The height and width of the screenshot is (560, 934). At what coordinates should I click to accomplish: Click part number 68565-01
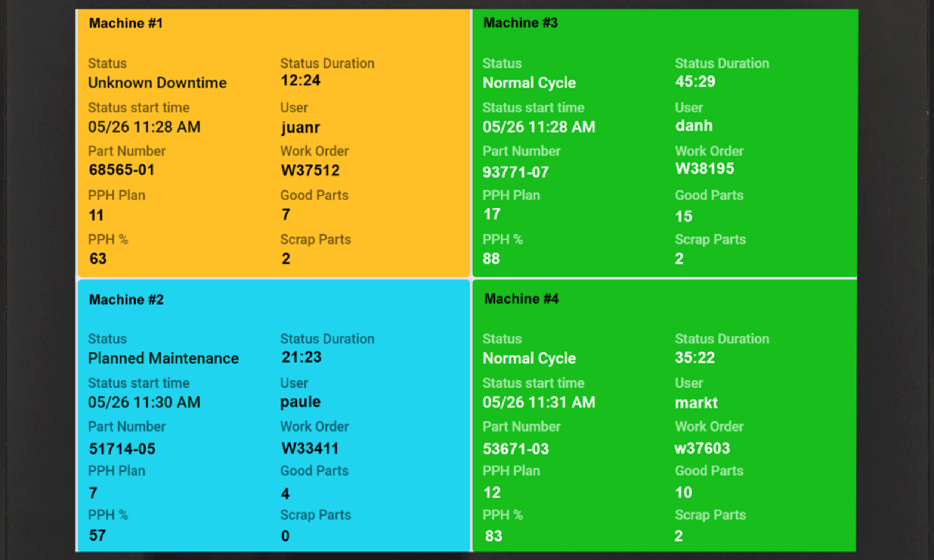coord(121,170)
